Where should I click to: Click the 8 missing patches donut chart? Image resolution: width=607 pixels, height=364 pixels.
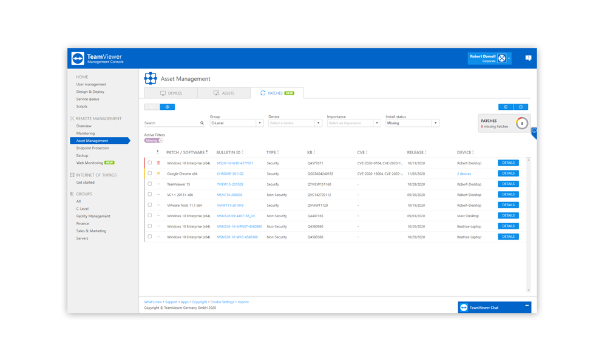[x=522, y=123]
